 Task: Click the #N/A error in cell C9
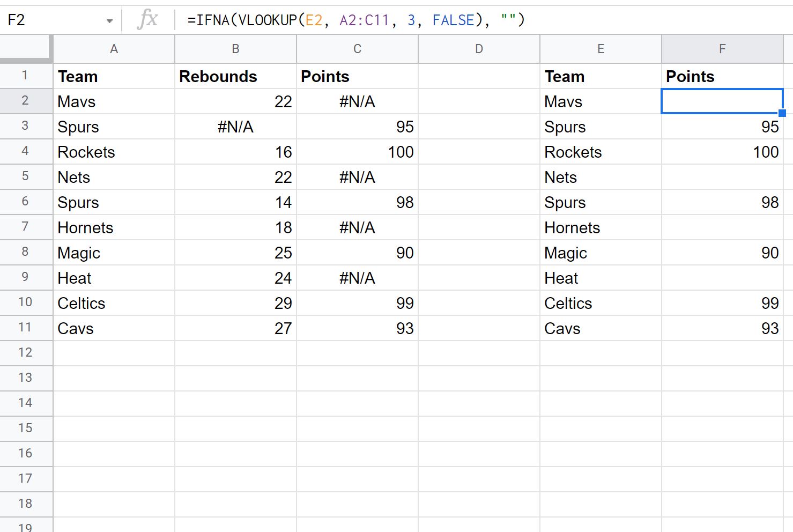(x=357, y=278)
